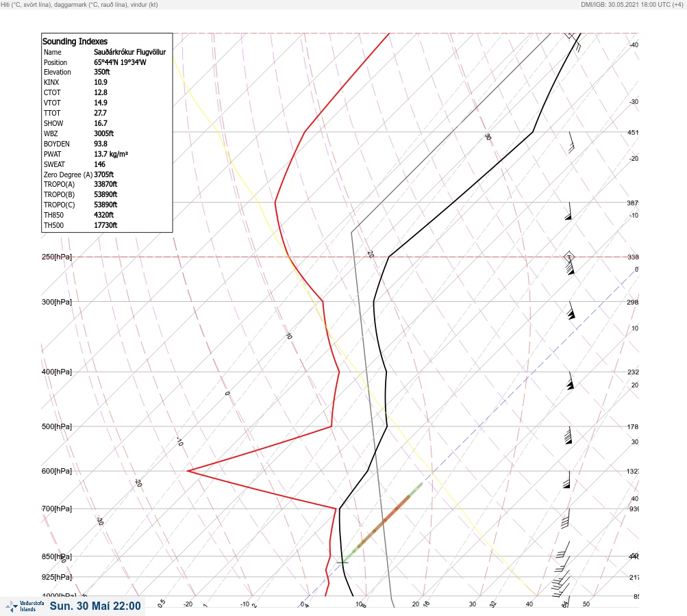
Task: Click the 400[hPa] pressure label
Action: [57, 372]
